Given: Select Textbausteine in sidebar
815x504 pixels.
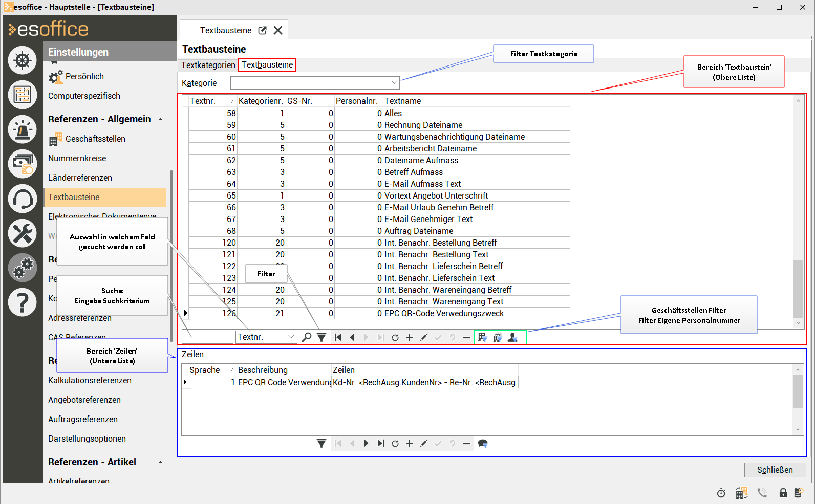Looking at the screenshot, I should pyautogui.click(x=105, y=197).
